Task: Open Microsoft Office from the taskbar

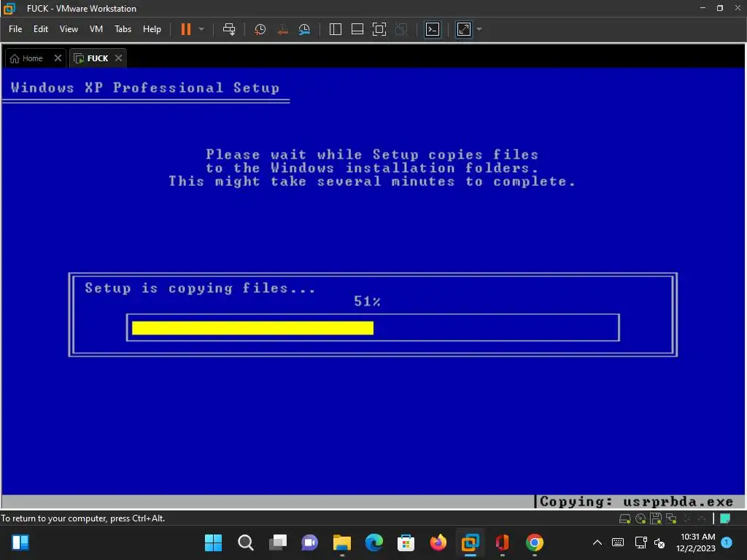Action: coord(502,542)
